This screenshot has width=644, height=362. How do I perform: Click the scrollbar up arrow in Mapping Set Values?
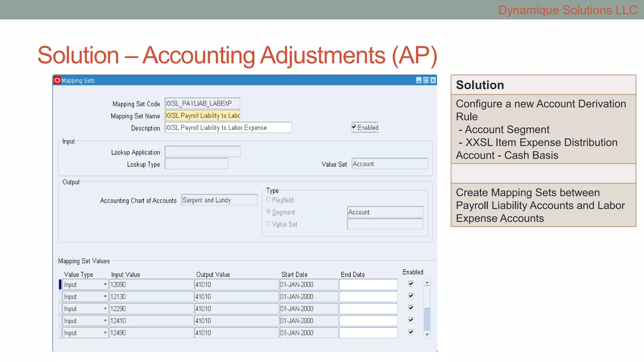(427, 283)
